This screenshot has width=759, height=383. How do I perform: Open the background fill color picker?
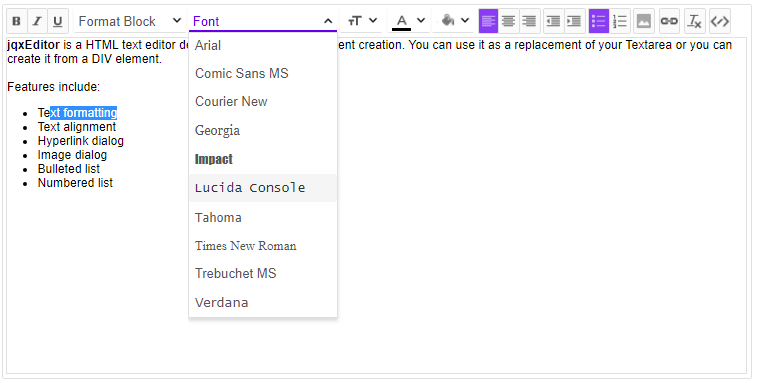pos(454,21)
